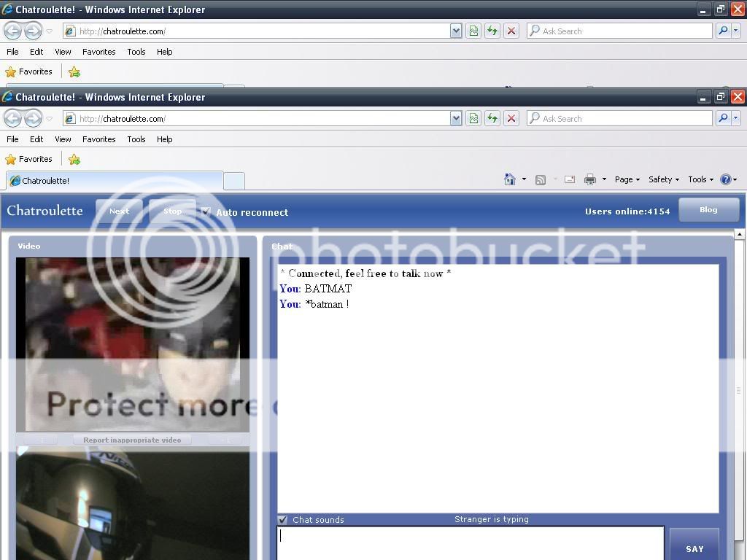Click the Refresh icon in the front window
The height and width of the screenshot is (560, 747).
click(492, 118)
